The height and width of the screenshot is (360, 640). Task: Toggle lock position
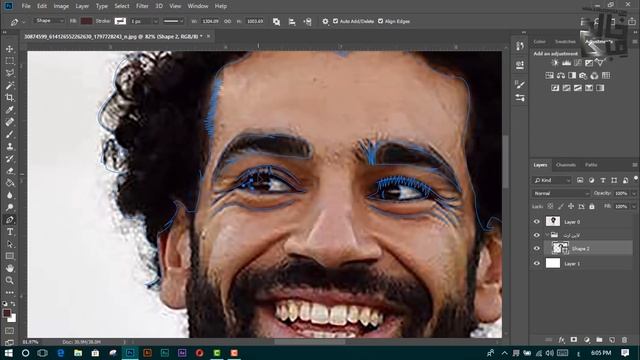tap(571, 207)
